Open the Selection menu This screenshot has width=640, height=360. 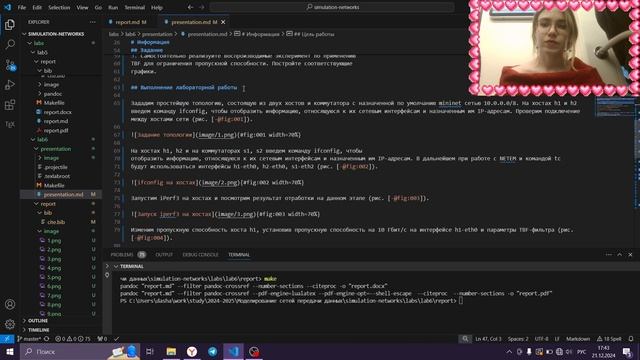[59, 7]
